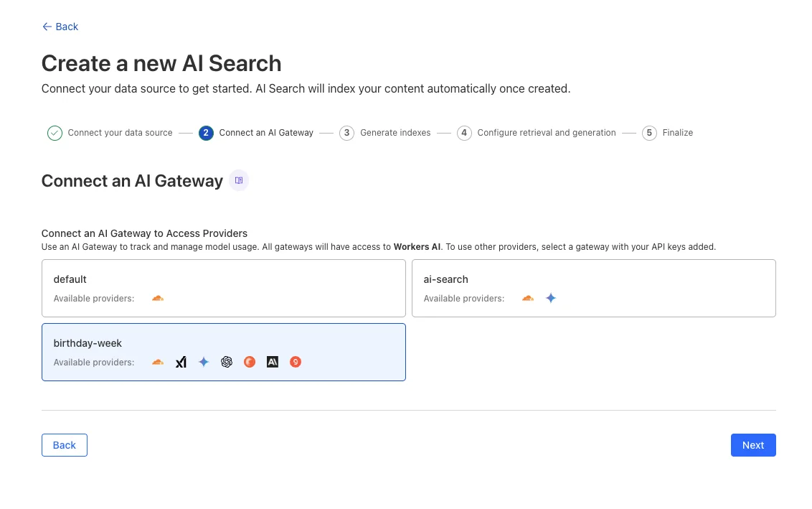The width and height of the screenshot is (812, 509).
Task: Open the AI Gateway documentation book icon
Action: pyautogui.click(x=239, y=180)
